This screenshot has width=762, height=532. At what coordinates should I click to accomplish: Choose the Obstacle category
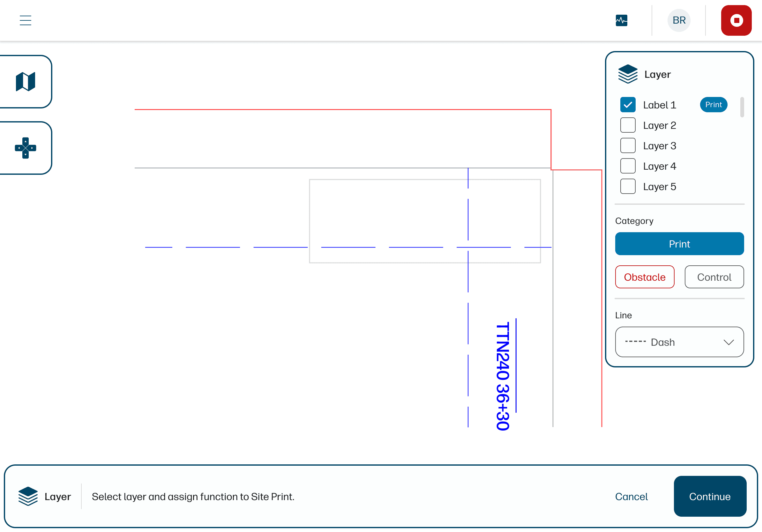tap(645, 277)
